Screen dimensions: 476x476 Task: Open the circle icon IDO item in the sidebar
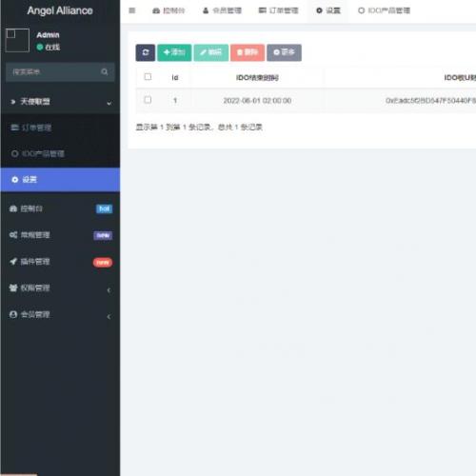tap(60, 154)
